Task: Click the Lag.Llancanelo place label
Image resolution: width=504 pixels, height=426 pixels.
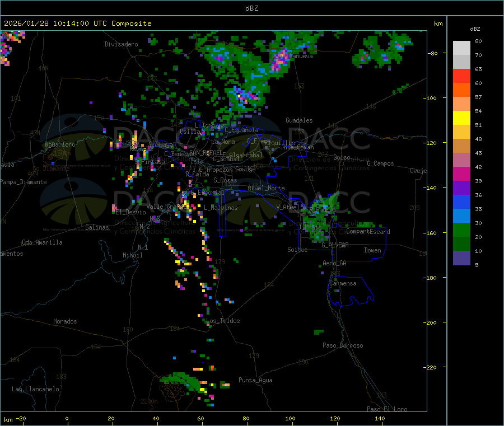Action: tap(35, 390)
